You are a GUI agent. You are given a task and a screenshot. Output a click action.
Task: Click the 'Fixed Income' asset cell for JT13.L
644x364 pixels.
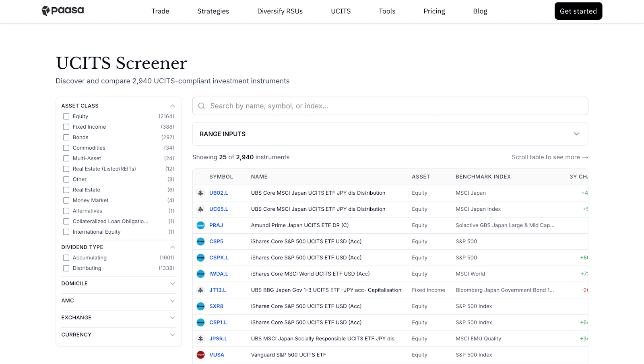(x=428, y=290)
